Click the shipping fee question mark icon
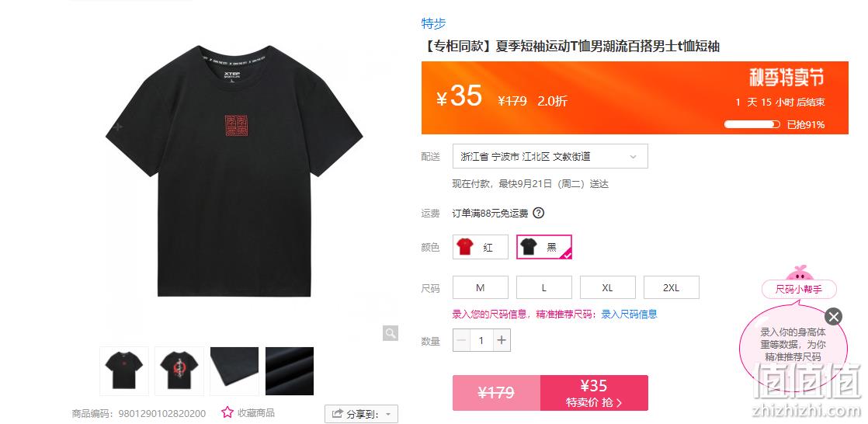Viewport: 868px width, 424px height. tap(539, 213)
